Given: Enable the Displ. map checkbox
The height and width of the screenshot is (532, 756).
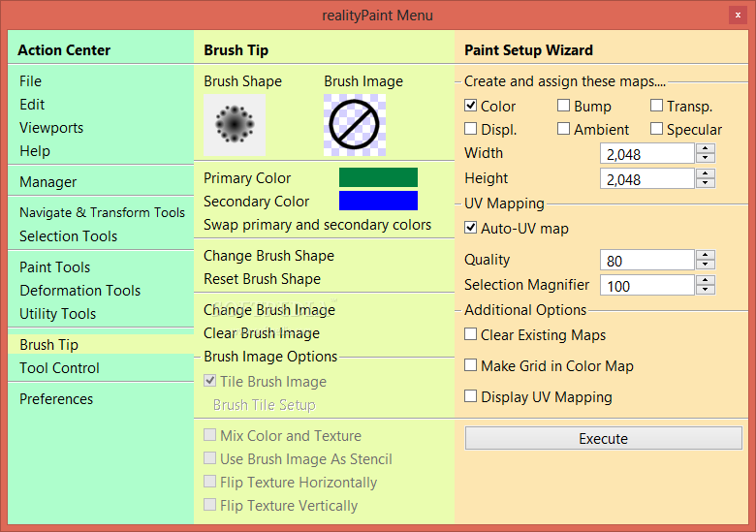Looking at the screenshot, I should 471,129.
